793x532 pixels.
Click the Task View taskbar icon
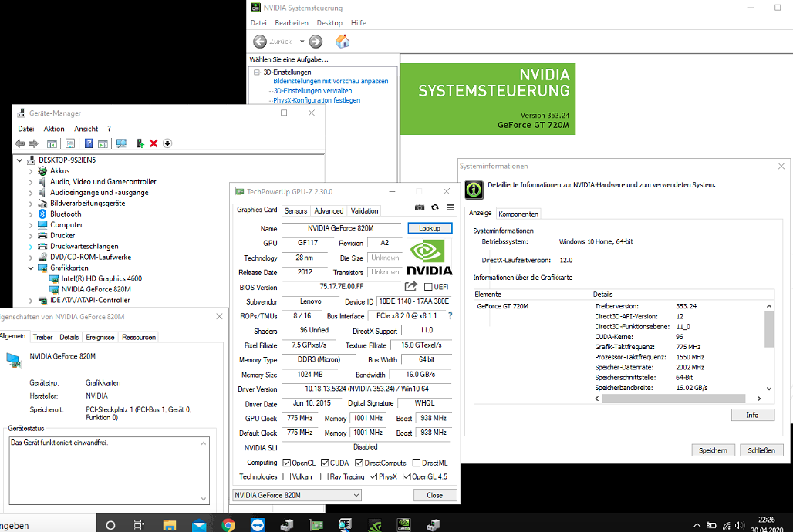[x=139, y=525]
